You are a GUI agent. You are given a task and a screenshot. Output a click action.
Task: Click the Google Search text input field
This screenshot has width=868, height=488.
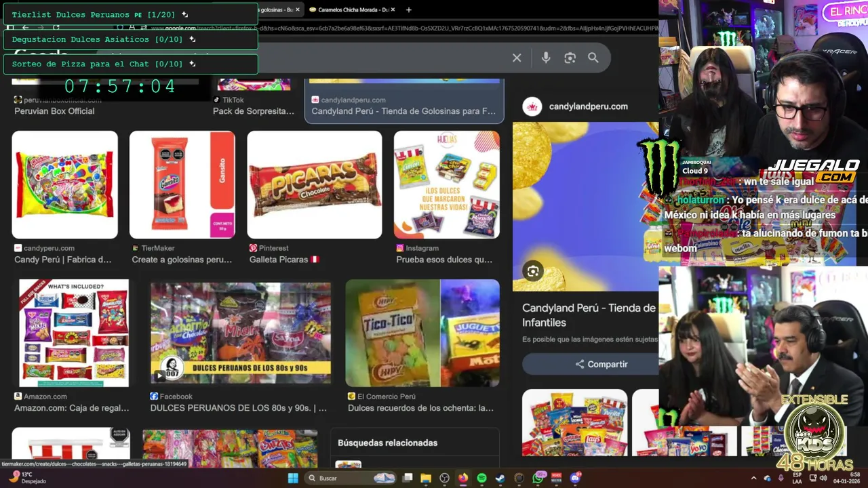380,58
